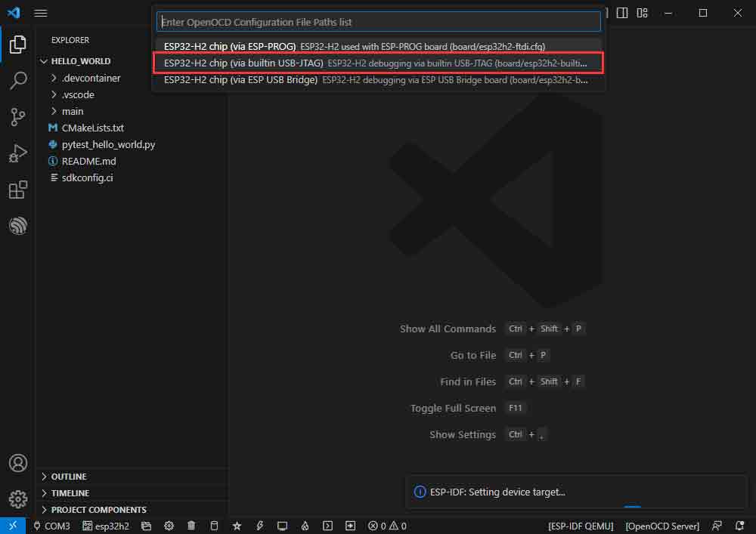Select the COM3 serial port in status bar

coord(51,526)
